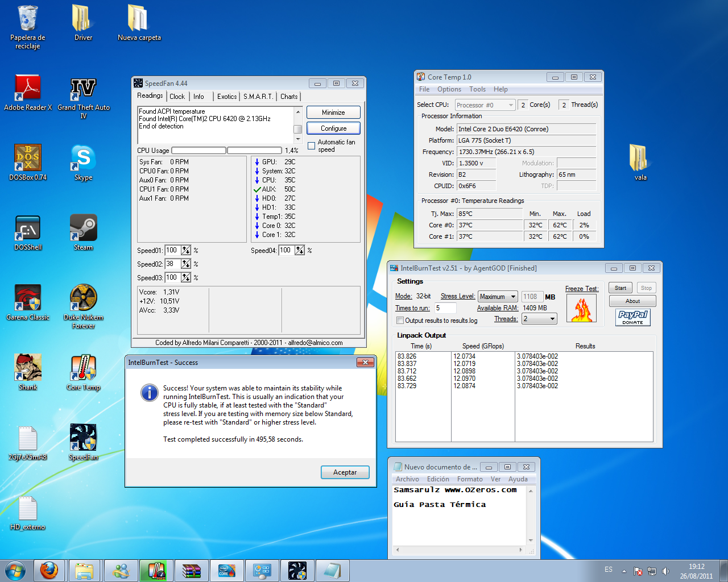Click Notepad vertical scrollbar down arrow

click(531, 541)
